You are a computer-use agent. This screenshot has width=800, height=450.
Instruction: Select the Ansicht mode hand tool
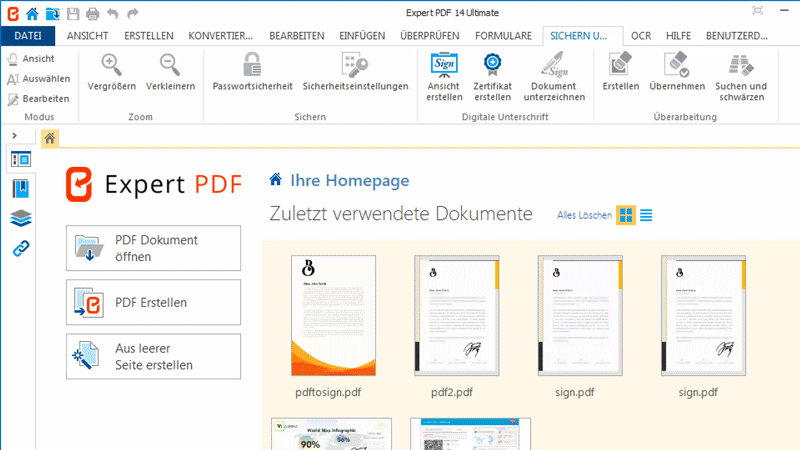click(31, 59)
